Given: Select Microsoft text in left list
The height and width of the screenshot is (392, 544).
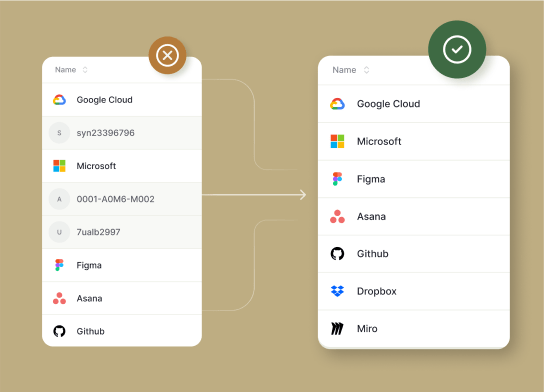Looking at the screenshot, I should (x=96, y=166).
